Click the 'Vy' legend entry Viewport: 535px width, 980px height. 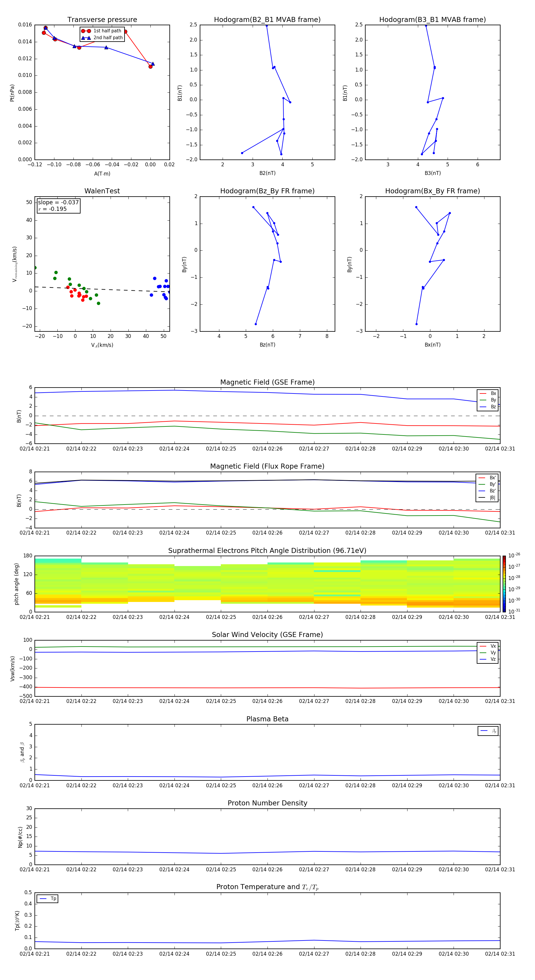pos(488,652)
